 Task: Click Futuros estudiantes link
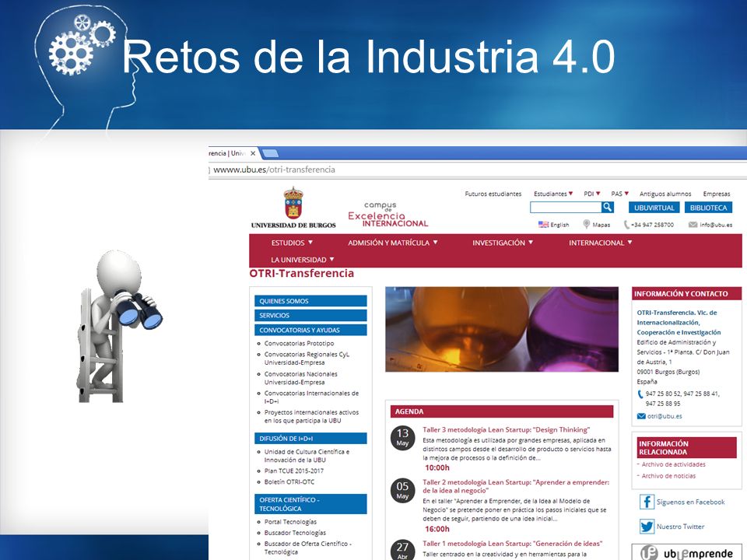pyautogui.click(x=493, y=194)
